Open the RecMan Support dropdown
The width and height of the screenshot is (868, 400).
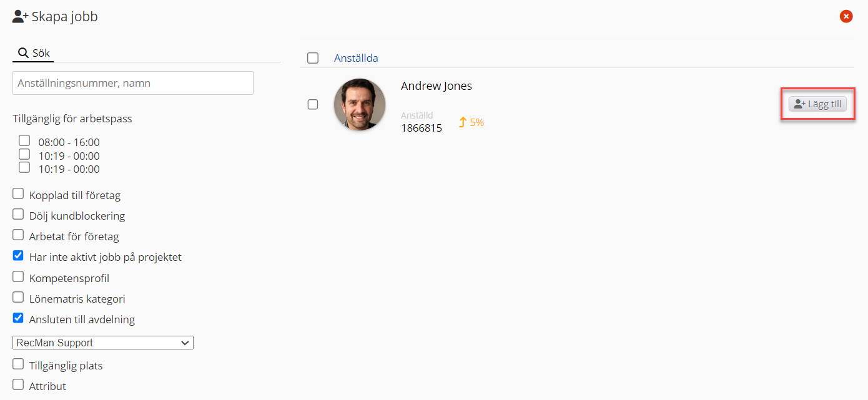(103, 343)
